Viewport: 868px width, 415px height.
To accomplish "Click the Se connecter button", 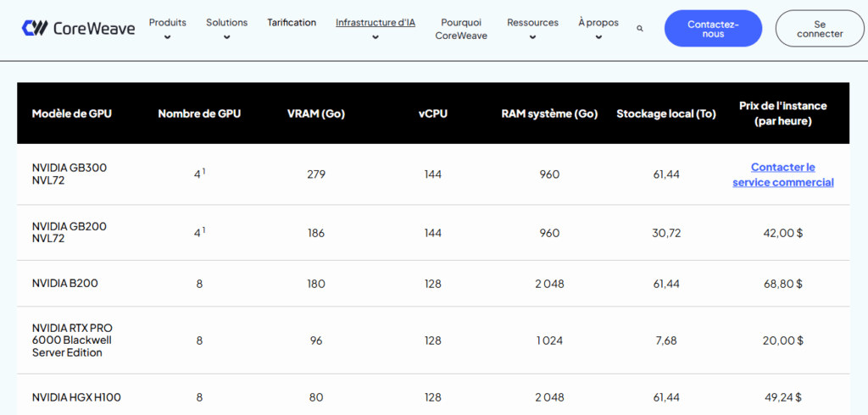I will 820,29.
